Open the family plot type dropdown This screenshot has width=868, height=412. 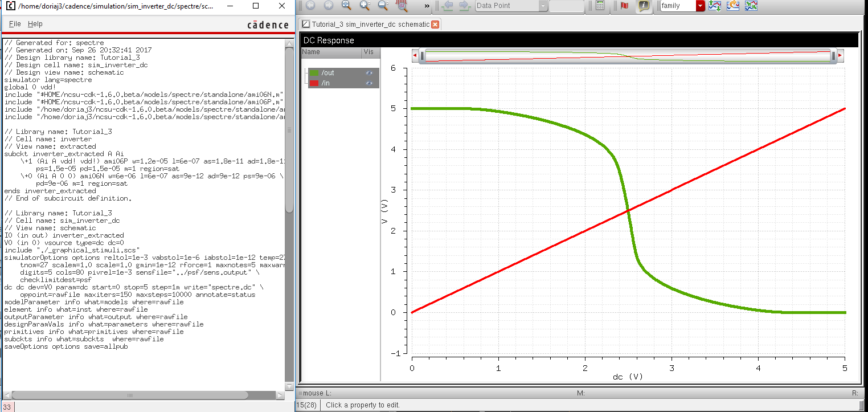[700, 6]
